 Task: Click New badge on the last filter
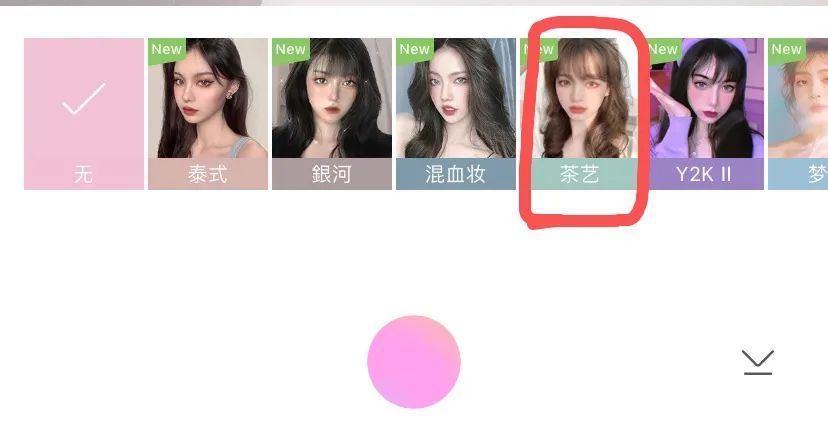click(786, 49)
